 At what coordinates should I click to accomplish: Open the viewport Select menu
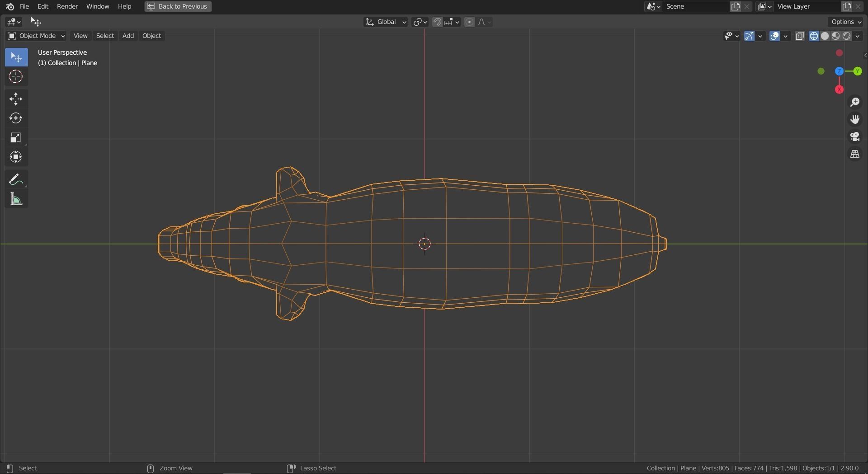pos(105,36)
